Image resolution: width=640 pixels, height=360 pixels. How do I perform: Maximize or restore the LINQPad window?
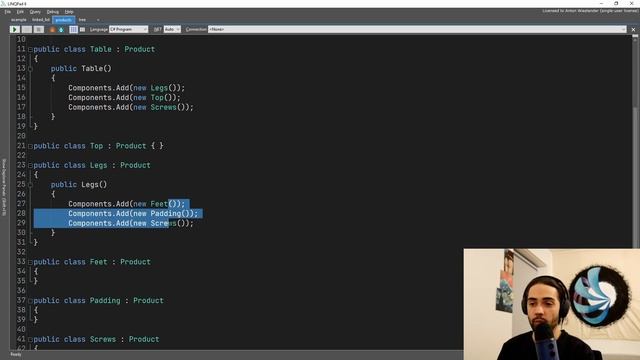click(616, 3)
